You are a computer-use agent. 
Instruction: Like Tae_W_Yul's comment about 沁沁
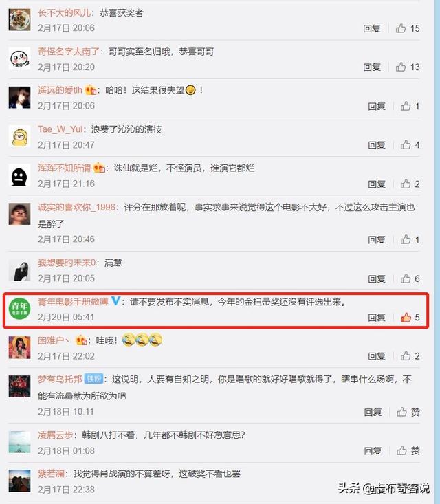[406, 145]
